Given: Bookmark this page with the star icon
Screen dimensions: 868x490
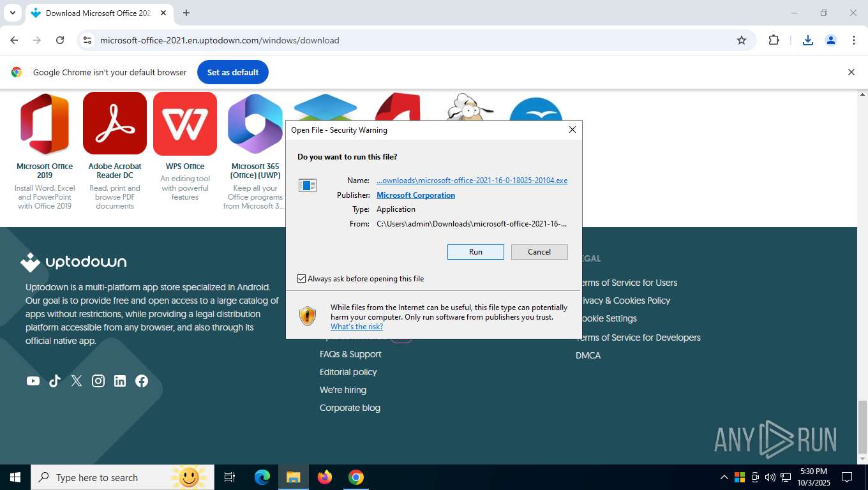Looking at the screenshot, I should tap(742, 40).
